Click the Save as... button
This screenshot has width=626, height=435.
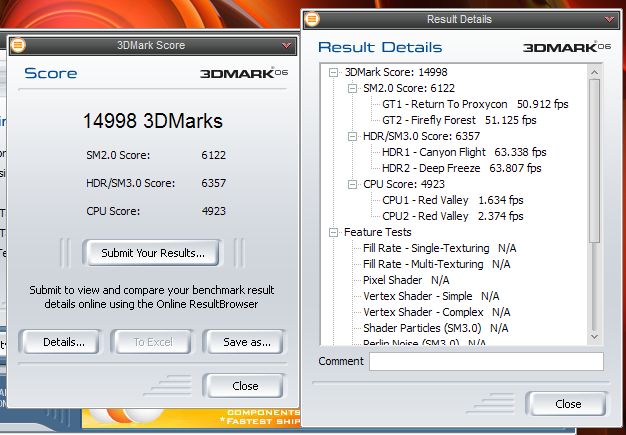(247, 342)
